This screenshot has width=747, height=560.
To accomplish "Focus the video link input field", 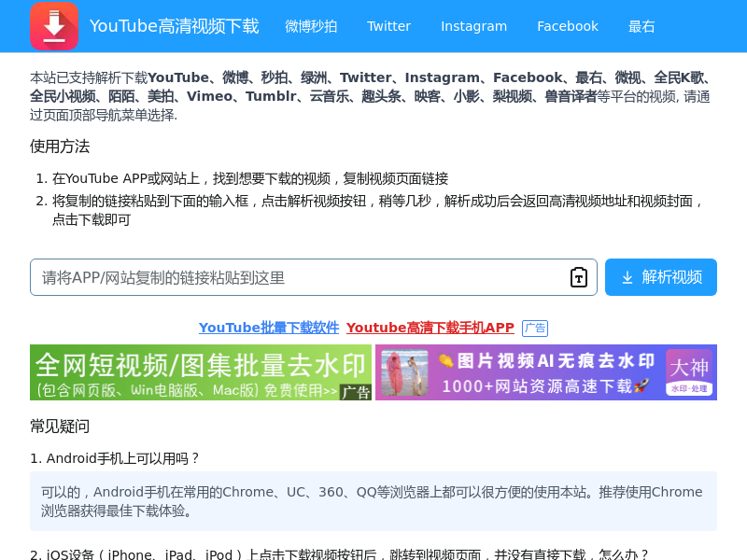I will [x=299, y=277].
